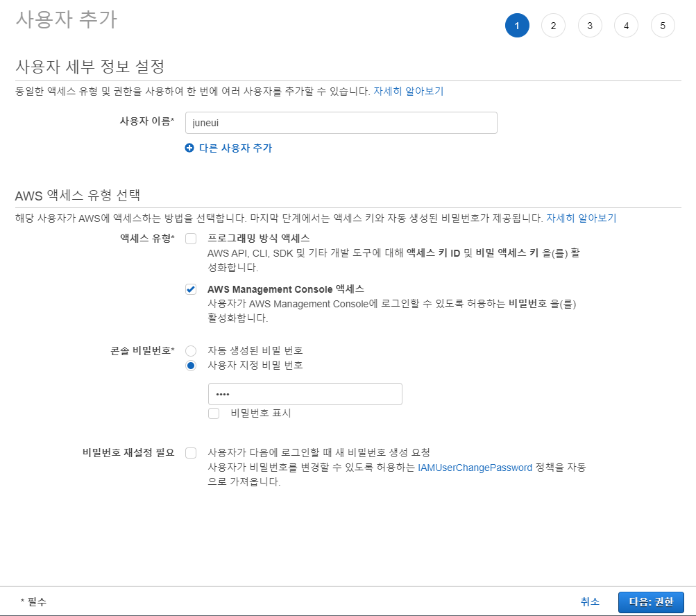696x616 pixels.
Task: Open step 5 of the wizard
Action: coord(663,26)
